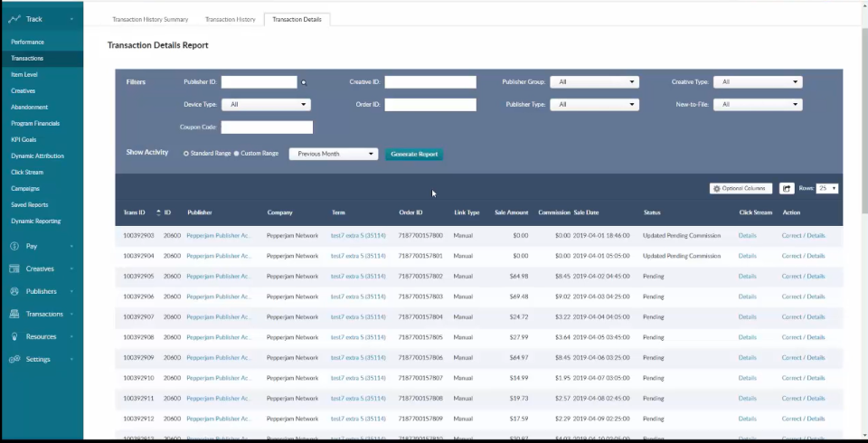Sort by the Sale Amount column header

click(x=512, y=212)
